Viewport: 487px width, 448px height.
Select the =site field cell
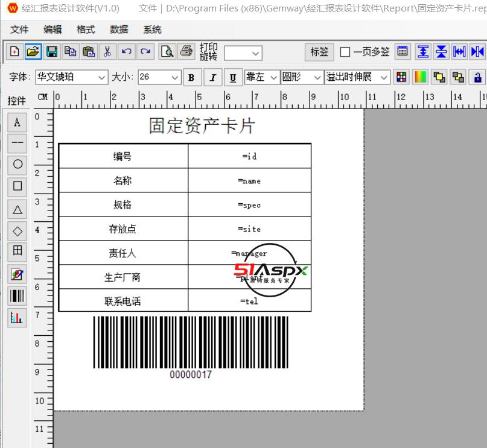tap(250, 229)
